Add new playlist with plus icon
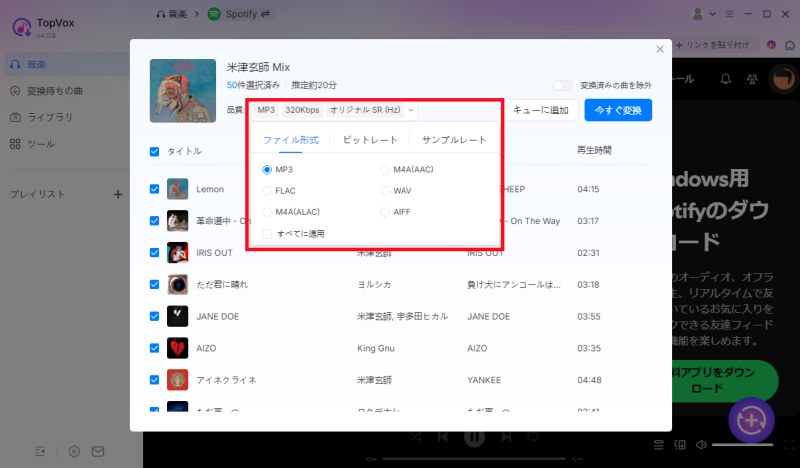The height and width of the screenshot is (468, 800). click(118, 194)
